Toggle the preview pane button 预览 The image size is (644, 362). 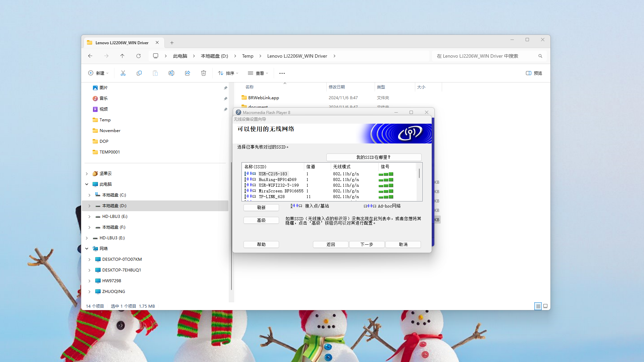(534, 73)
